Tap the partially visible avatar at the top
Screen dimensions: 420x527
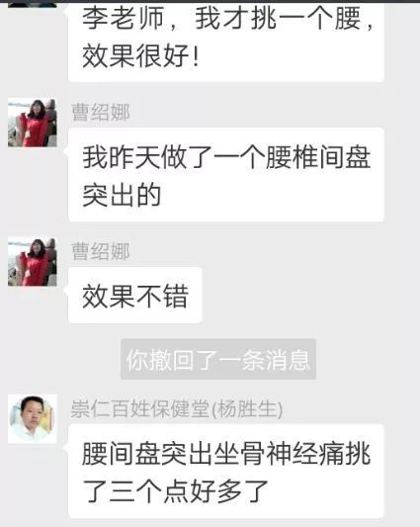[x=33, y=5]
